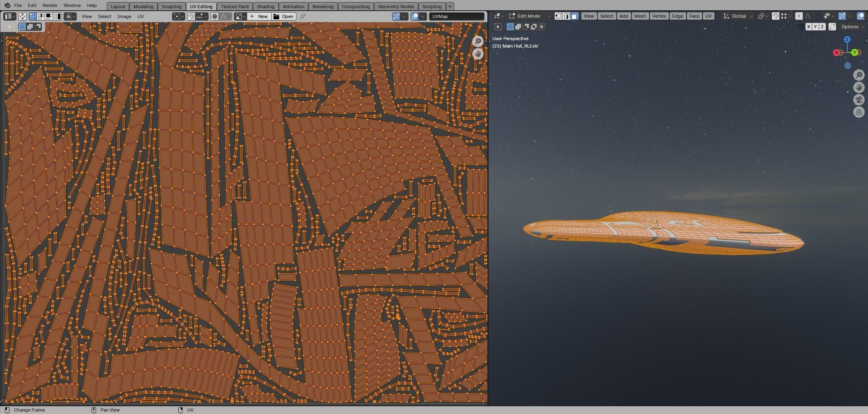Toggle camera view gizmo
The image size is (868, 414).
tap(859, 100)
